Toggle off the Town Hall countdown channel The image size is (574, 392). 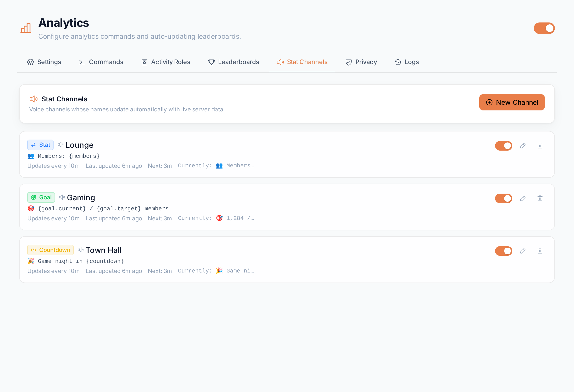(x=503, y=251)
